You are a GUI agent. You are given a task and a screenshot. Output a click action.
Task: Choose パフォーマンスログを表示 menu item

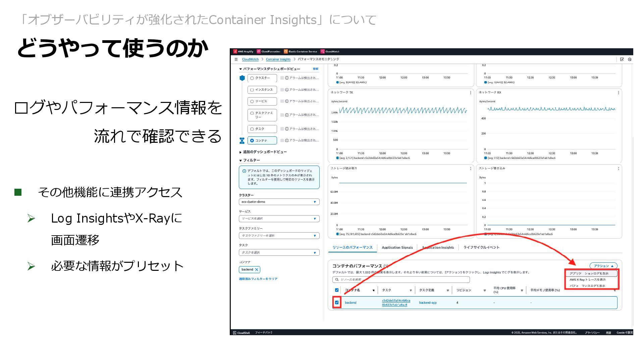pyautogui.click(x=592, y=286)
